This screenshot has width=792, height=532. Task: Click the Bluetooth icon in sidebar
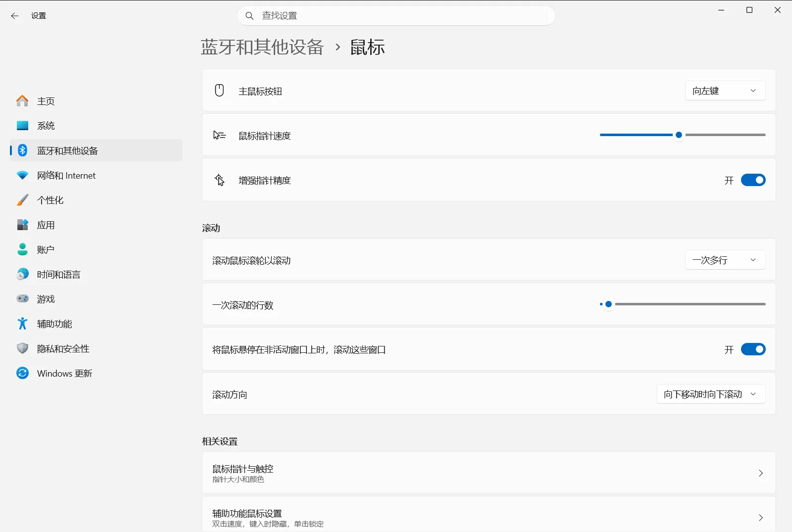pyautogui.click(x=22, y=150)
